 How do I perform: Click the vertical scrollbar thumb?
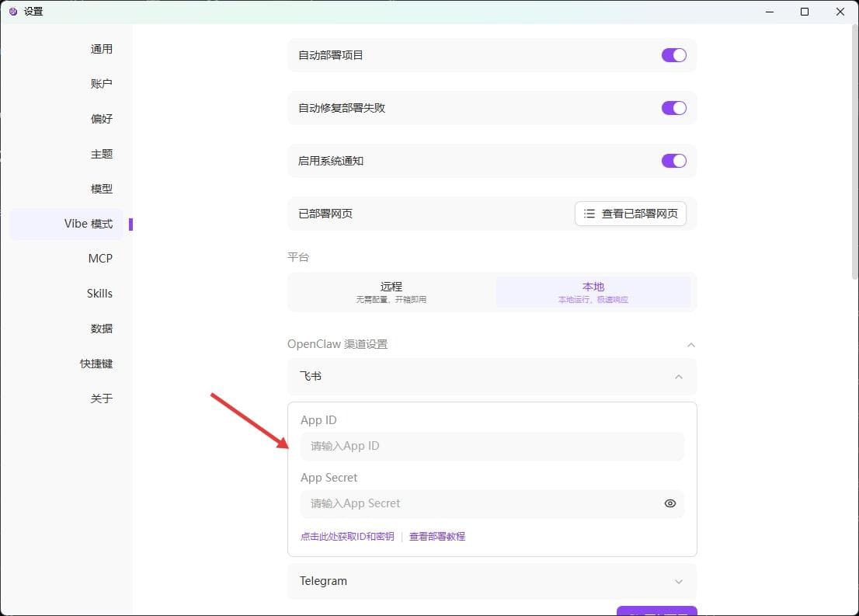tap(854, 154)
